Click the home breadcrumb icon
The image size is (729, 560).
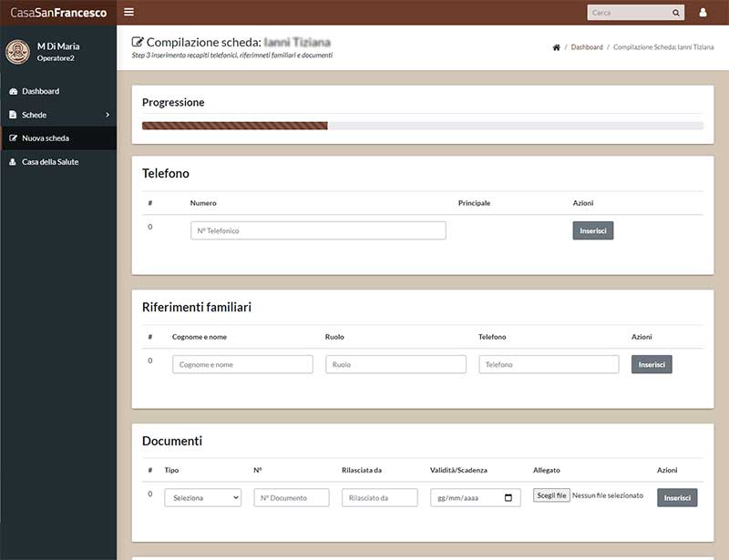556,47
